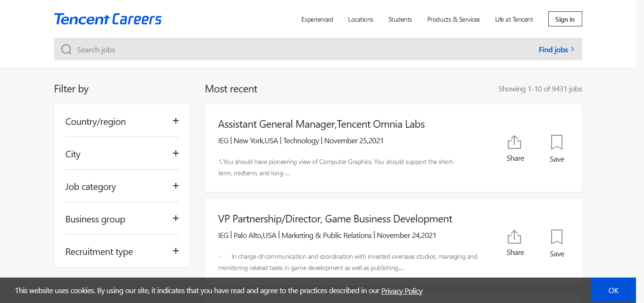Viewport: 644px width, 303px height.
Task: Save the Assistant General Manager job
Action: coord(557,148)
